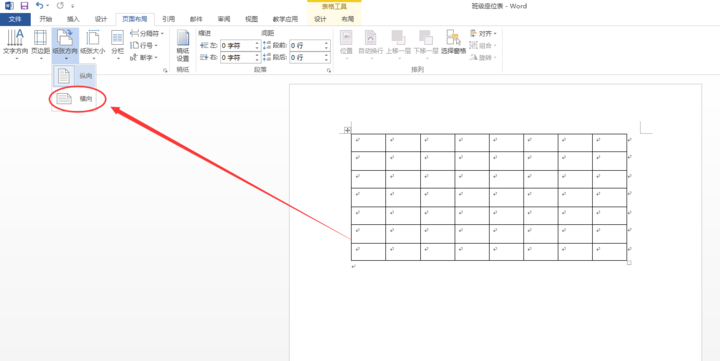Switch to the 邮件 (Mailings) tab
This screenshot has width=720, height=361.
[x=196, y=19]
